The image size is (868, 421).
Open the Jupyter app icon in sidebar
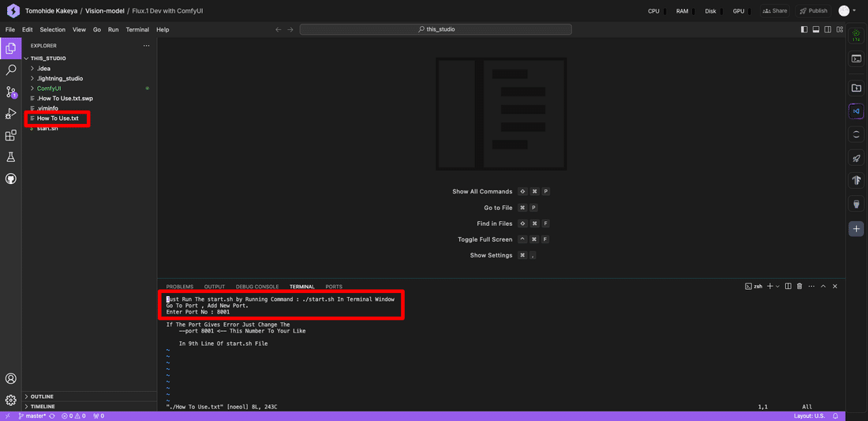click(856, 134)
